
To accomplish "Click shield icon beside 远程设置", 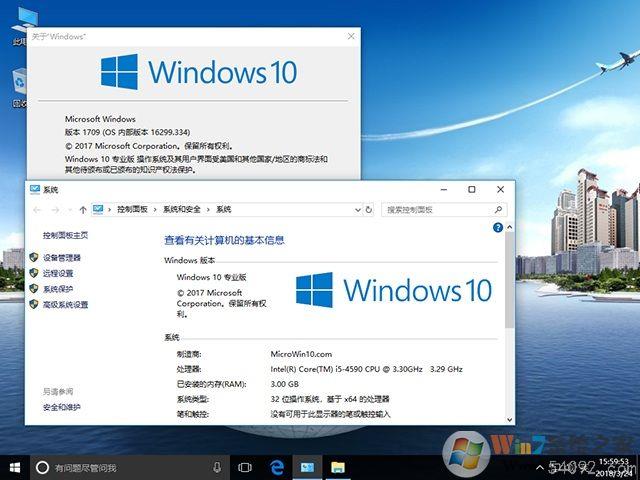I will click(34, 273).
